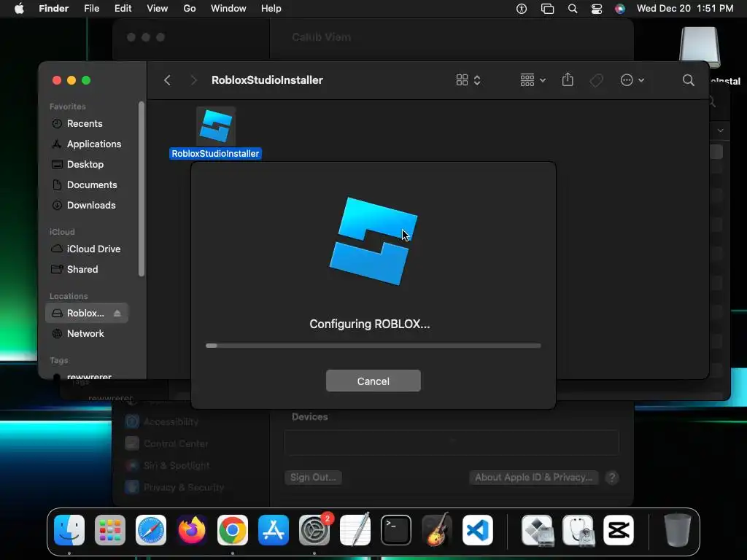Viewport: 747px width, 560px height.
Task: Open the Finder action (ellipsis) menu
Action: tap(632, 80)
